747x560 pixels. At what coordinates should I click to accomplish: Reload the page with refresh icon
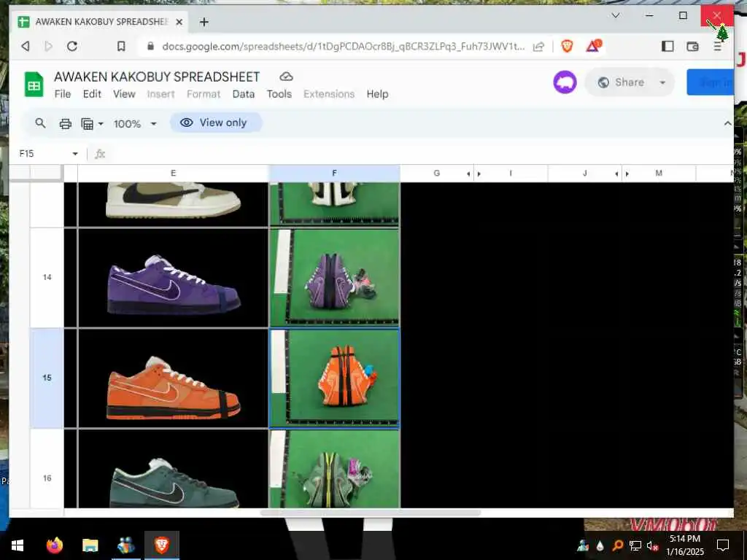click(x=72, y=46)
